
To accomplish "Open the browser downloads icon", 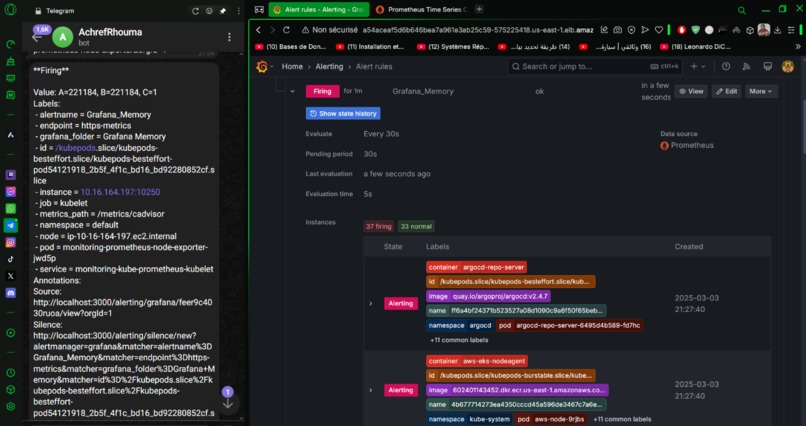I will pos(778,30).
